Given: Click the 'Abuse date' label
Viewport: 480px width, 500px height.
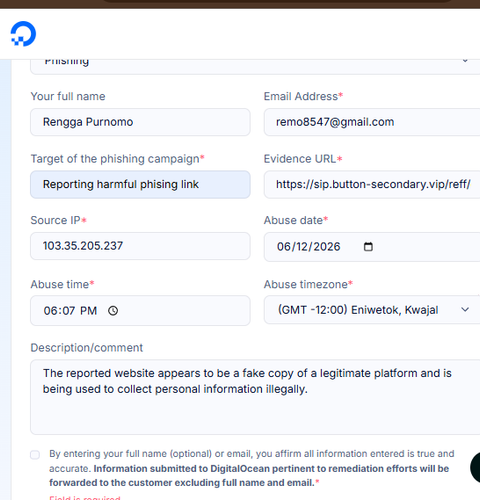Looking at the screenshot, I should tap(296, 220).
